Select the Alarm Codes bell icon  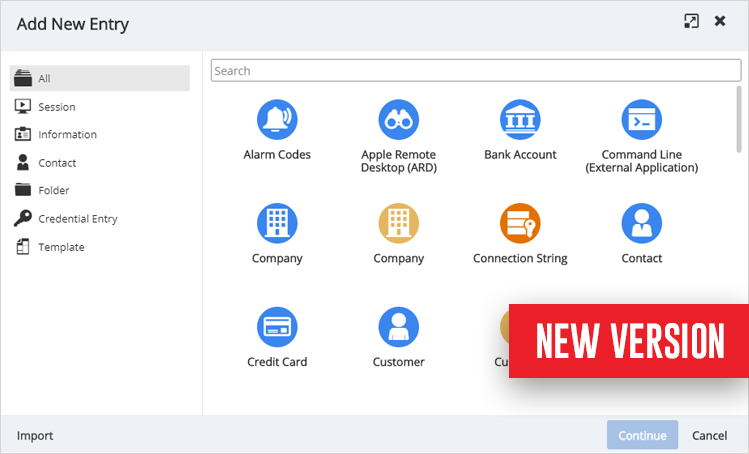277,120
